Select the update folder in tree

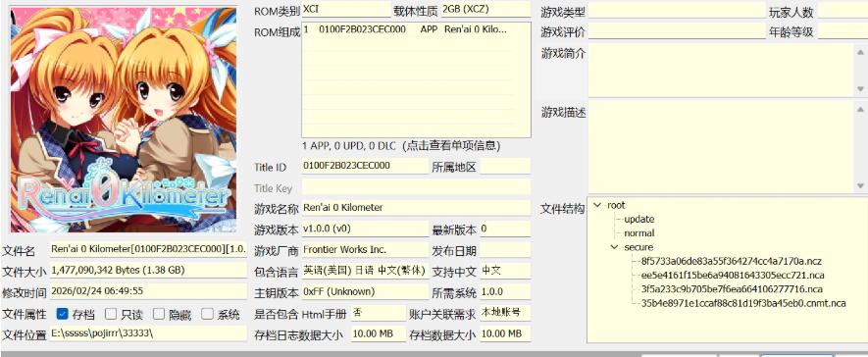[638, 219]
